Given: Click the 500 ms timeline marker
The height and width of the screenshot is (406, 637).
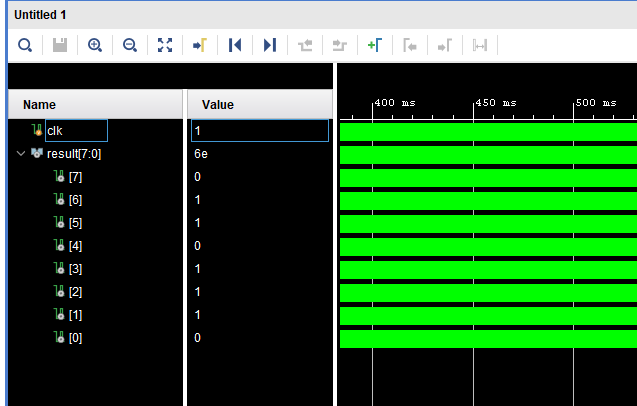Looking at the screenshot, I should pyautogui.click(x=596, y=103).
